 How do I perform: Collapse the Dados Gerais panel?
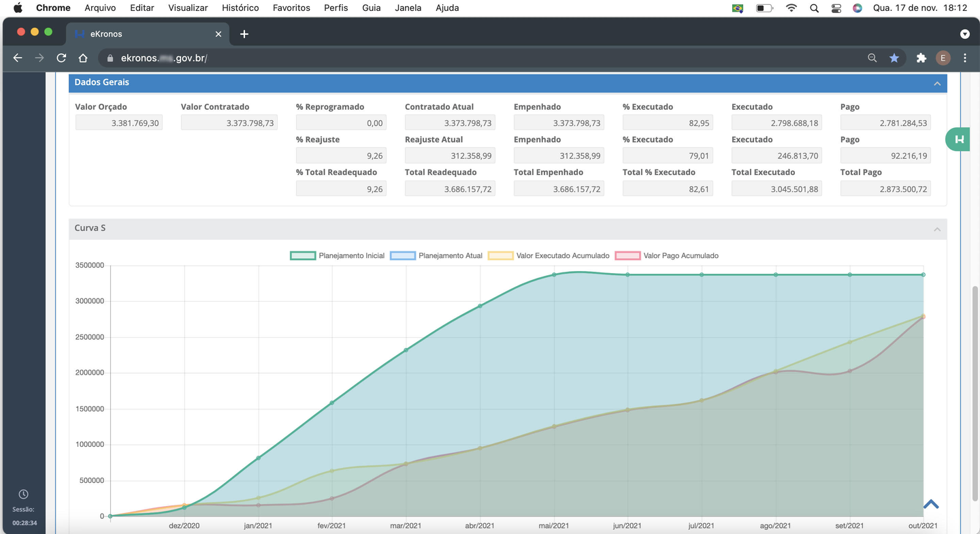coord(937,83)
